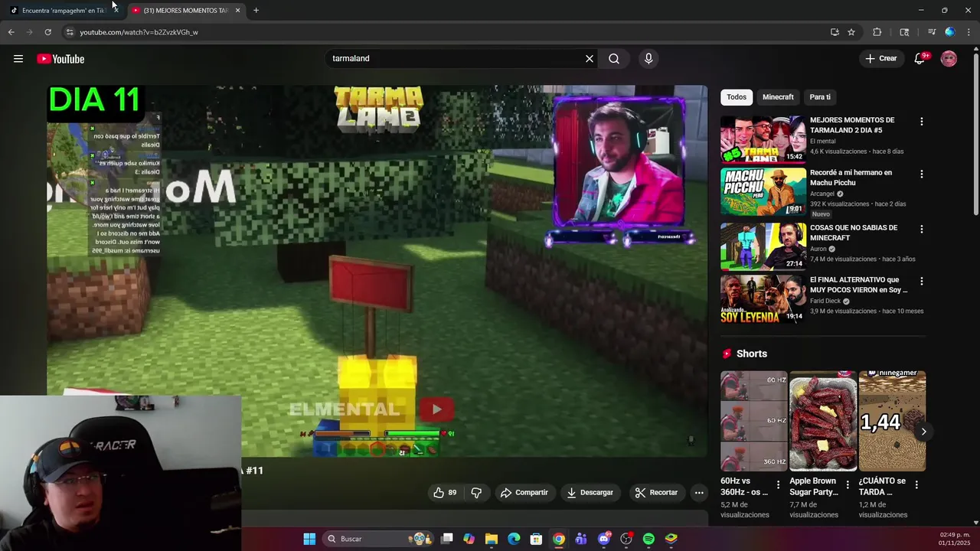Open 'COSAS QUE NO SABIAS DE MINECRAFT' video
The height and width of the screenshot is (551, 980).
(x=854, y=233)
